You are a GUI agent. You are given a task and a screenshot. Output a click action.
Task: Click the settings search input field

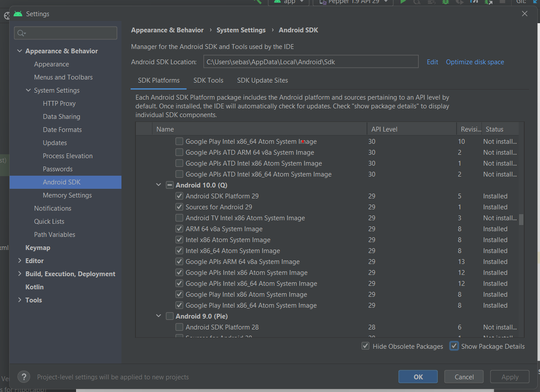(x=66, y=33)
